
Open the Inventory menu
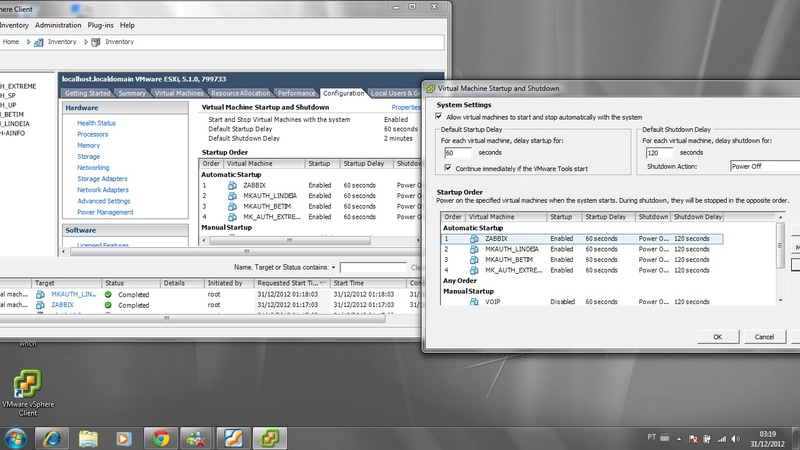coord(14,25)
